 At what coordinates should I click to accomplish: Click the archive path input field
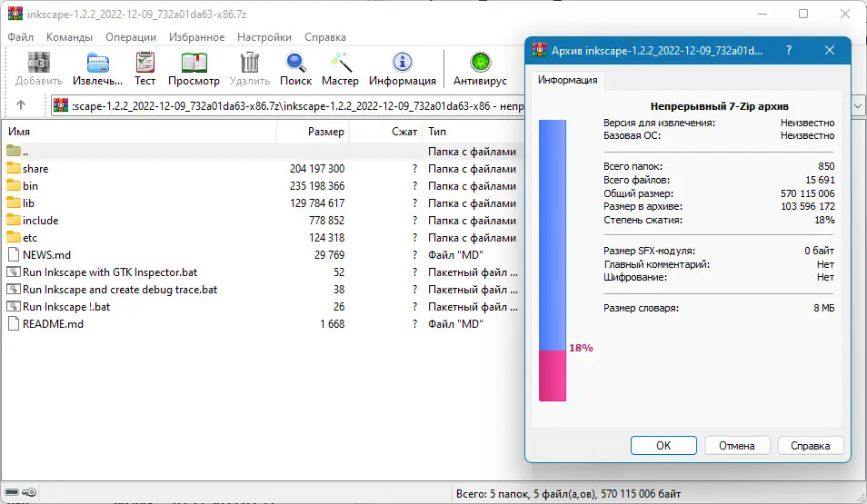[x=297, y=105]
